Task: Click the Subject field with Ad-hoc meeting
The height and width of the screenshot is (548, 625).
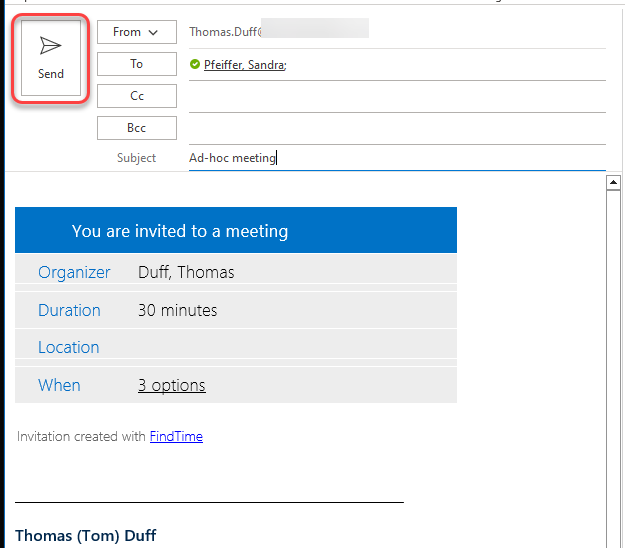Action: (395, 158)
